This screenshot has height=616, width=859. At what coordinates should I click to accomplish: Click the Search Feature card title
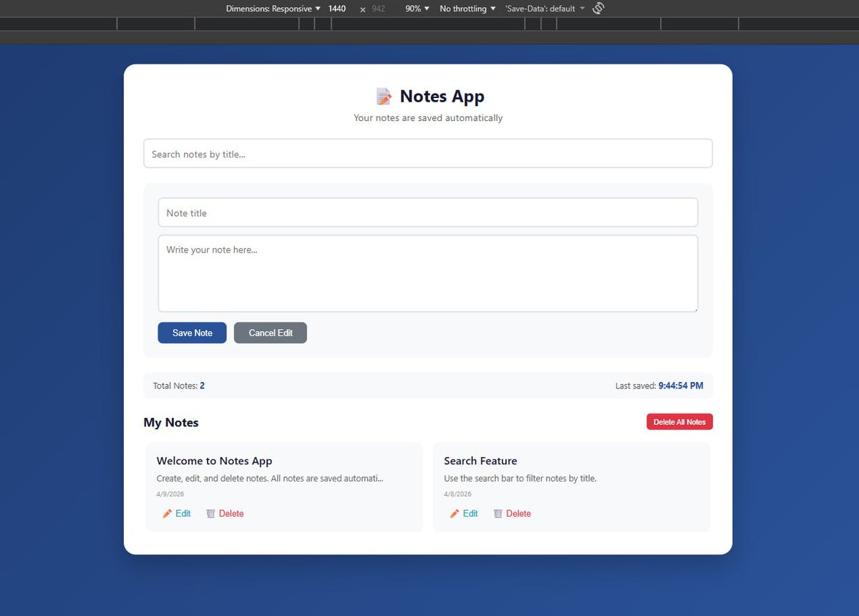(x=480, y=461)
